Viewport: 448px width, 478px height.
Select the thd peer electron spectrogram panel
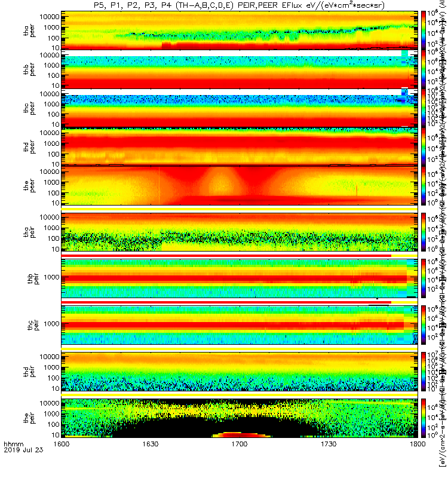(x=240, y=147)
